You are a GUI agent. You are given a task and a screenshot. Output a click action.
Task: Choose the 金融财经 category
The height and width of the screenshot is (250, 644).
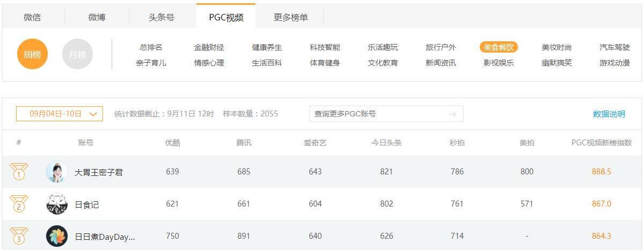click(209, 47)
